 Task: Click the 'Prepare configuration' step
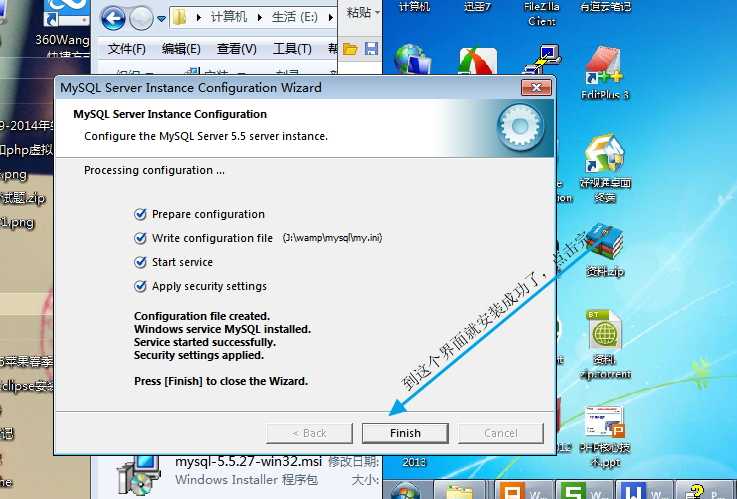[199, 214]
